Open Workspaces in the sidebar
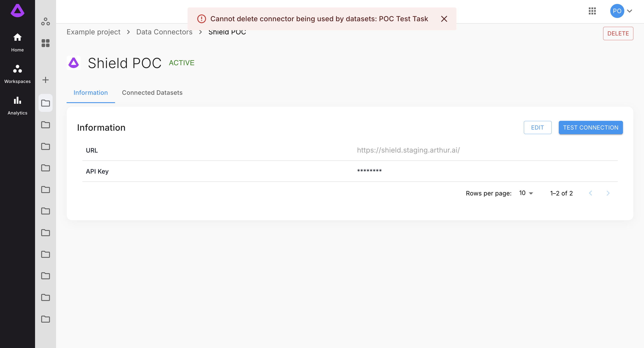 [x=17, y=74]
